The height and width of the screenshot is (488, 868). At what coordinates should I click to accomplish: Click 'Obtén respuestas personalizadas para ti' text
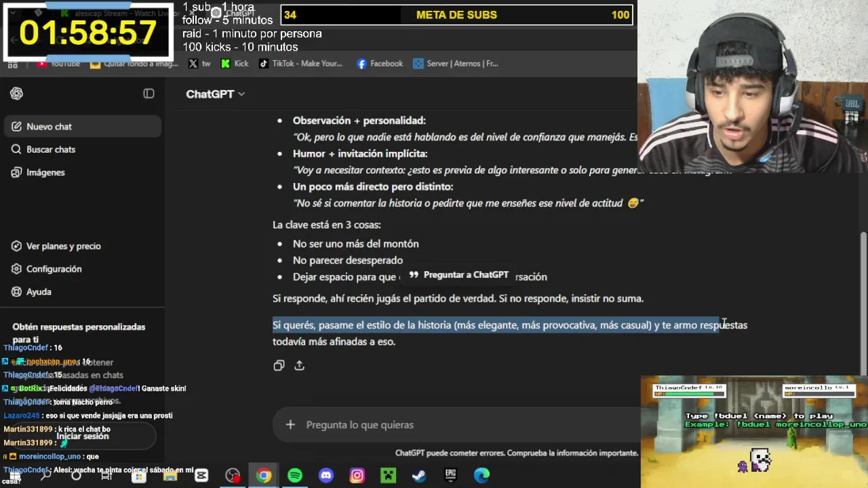[x=79, y=333]
